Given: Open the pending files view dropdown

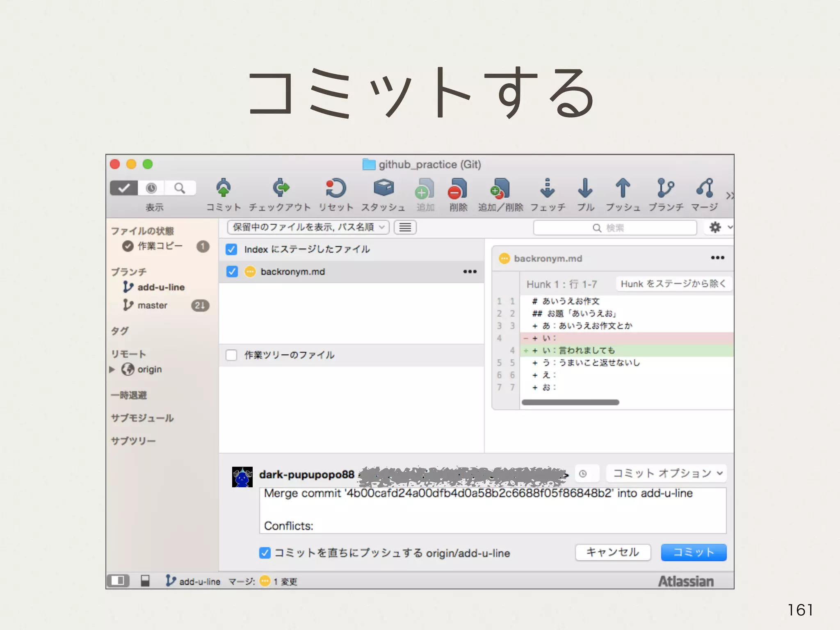Looking at the screenshot, I should 308,227.
